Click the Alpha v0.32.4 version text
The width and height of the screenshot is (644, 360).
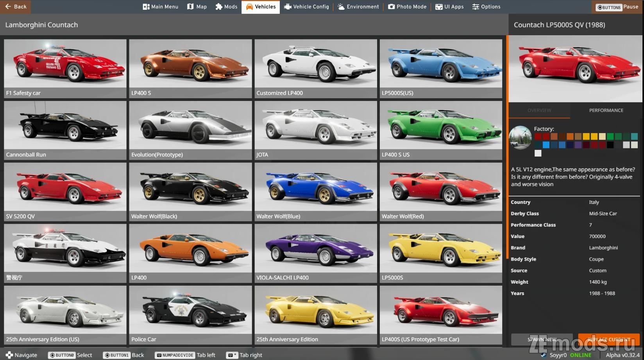[623, 355]
